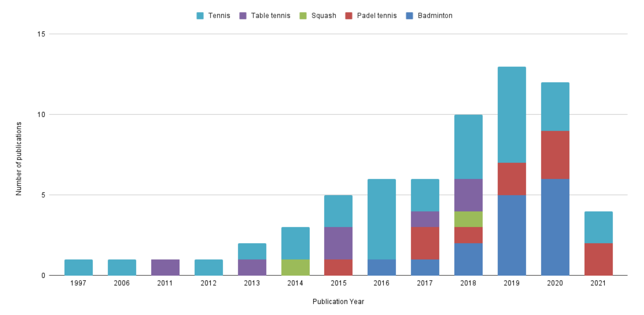
Task: Click the 2018 Squash bar segment
Action: click(468, 219)
